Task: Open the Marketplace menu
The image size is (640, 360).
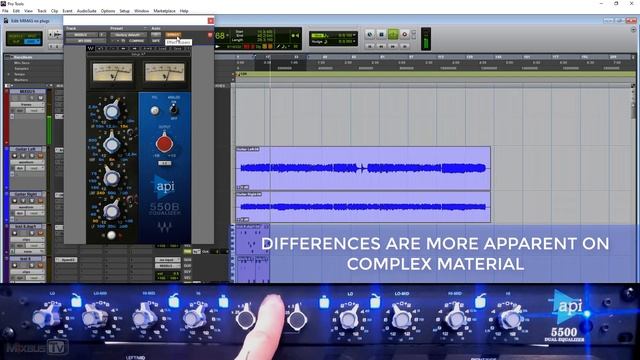Action: click(x=164, y=11)
